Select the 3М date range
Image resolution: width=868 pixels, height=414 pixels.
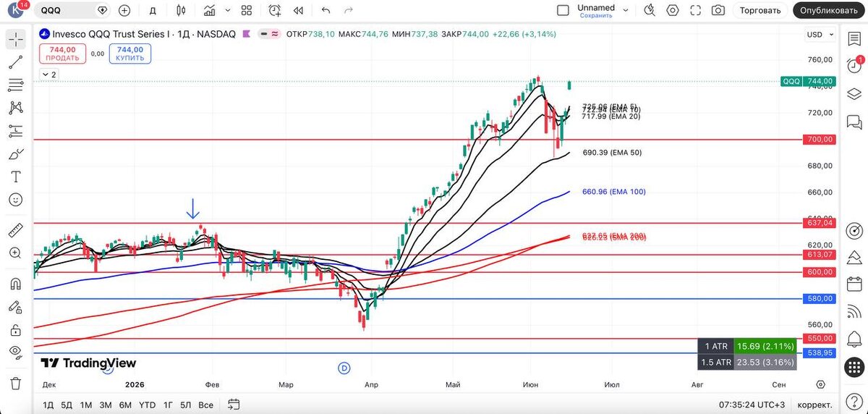click(x=106, y=405)
